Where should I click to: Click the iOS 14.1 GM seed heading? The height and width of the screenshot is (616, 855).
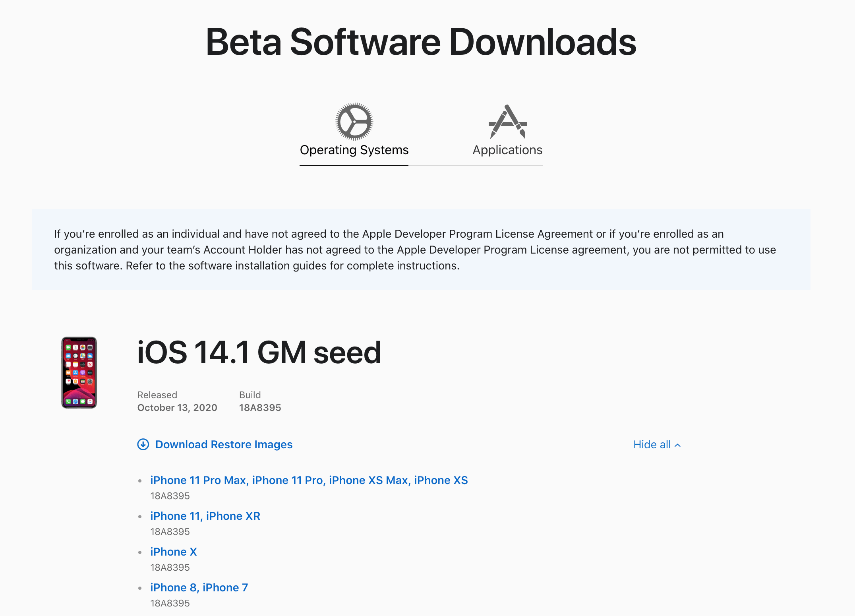coord(259,353)
